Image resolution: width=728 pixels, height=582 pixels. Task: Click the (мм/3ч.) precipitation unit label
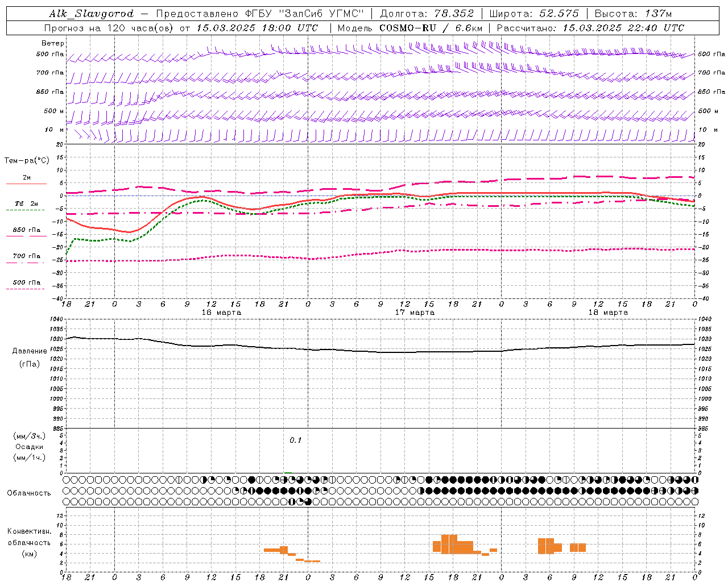pyautogui.click(x=30, y=436)
